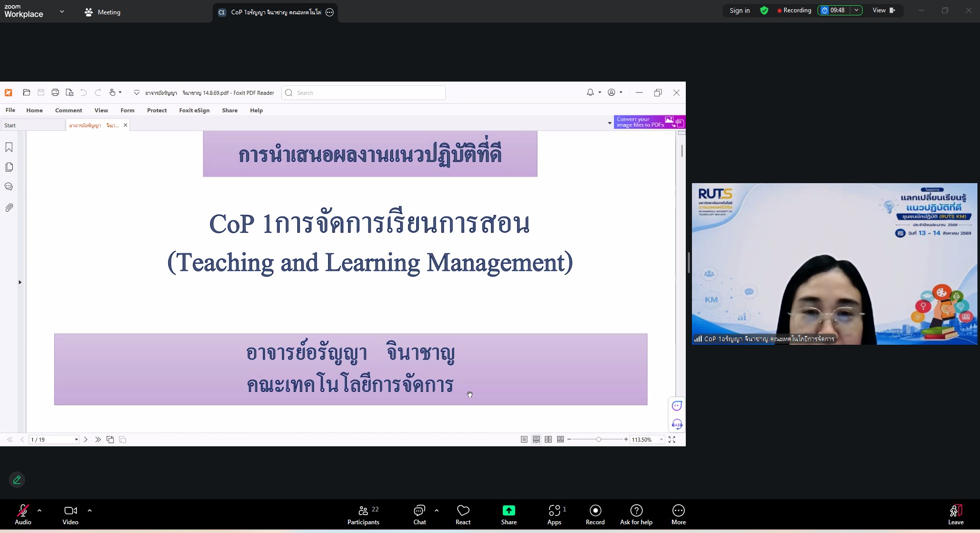Print the PDF using printer icon
This screenshot has height=533, width=980.
point(55,93)
